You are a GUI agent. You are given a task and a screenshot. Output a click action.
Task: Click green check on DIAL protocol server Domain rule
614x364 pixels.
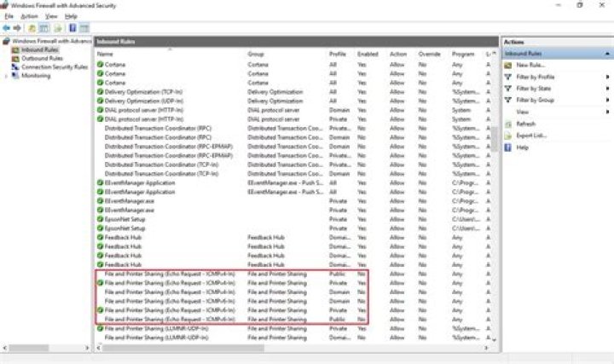pos(101,110)
